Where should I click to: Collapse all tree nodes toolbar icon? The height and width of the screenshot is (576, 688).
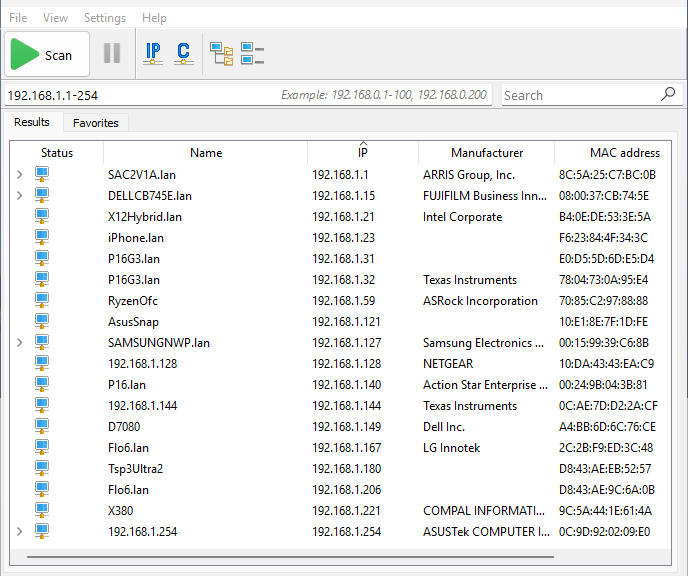point(252,54)
